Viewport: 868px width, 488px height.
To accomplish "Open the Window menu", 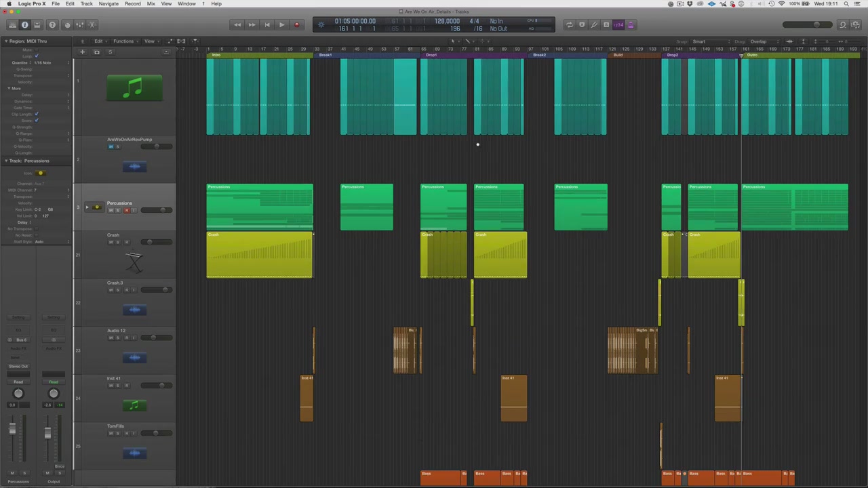I will [186, 3].
